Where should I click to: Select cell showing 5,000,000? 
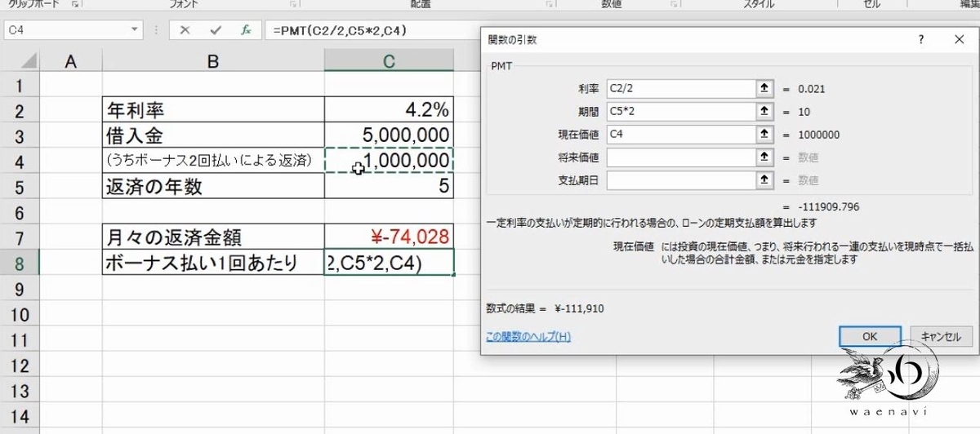pyautogui.click(x=389, y=135)
